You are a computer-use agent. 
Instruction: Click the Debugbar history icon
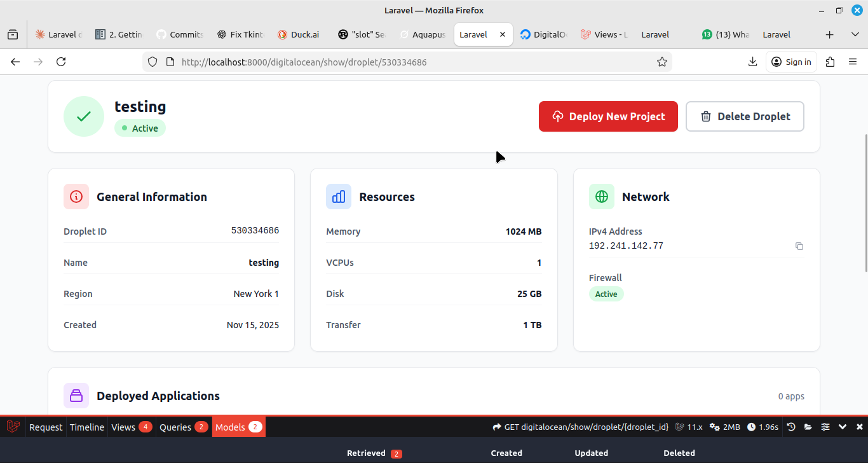[791, 427]
